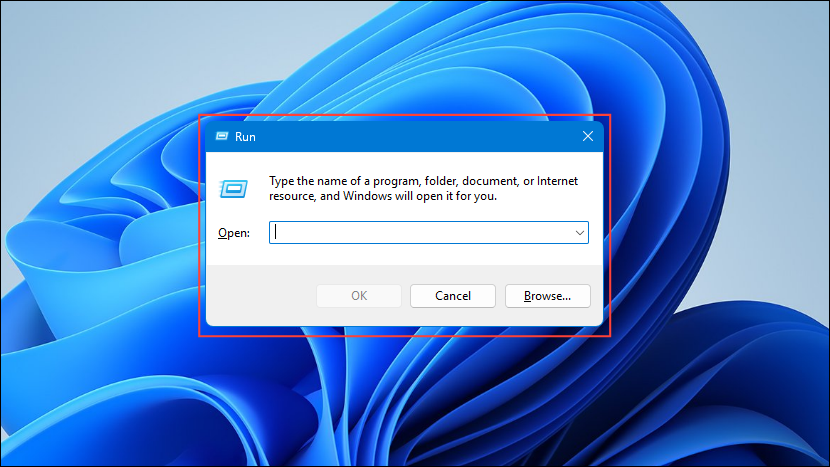
Task: Click the Run icon in title bar
Action: [222, 137]
